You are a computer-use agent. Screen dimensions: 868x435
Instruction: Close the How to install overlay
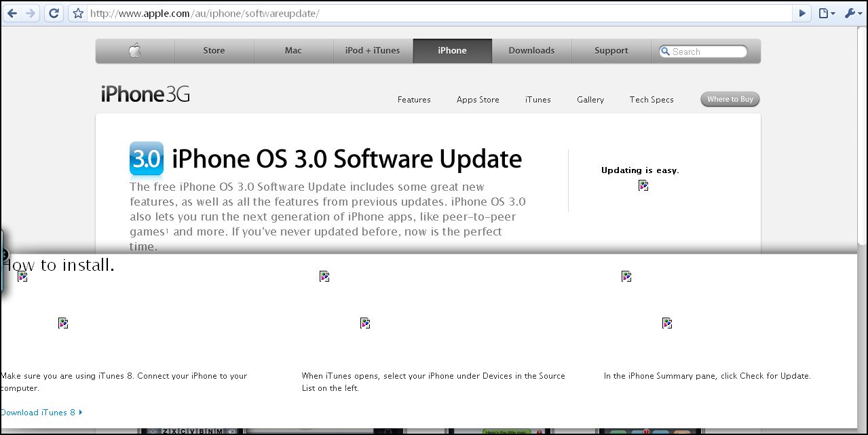(3, 255)
